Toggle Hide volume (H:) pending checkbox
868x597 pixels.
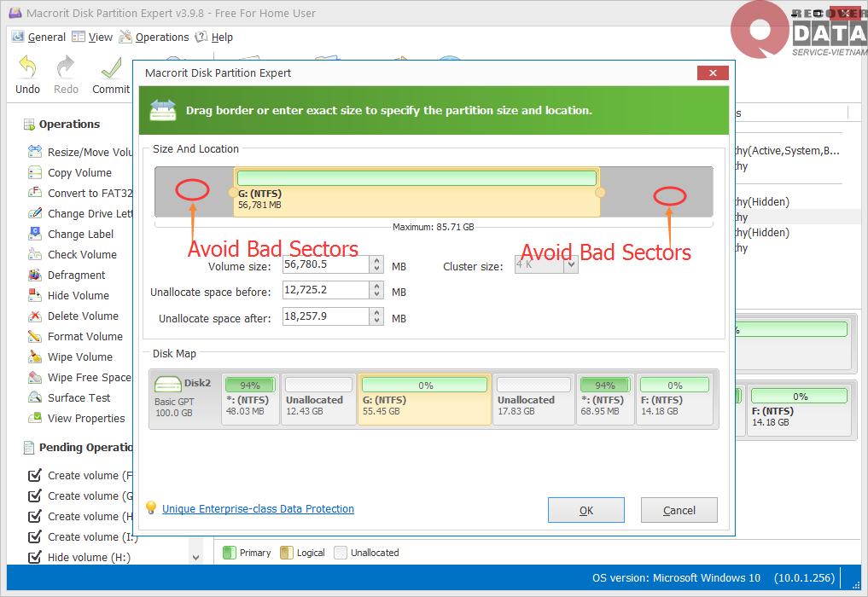click(34, 557)
